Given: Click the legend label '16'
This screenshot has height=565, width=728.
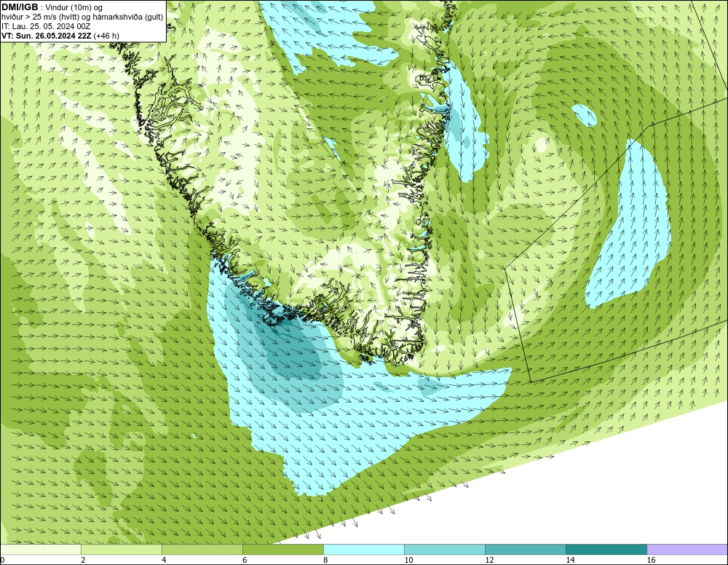Looking at the screenshot, I should click(651, 560).
